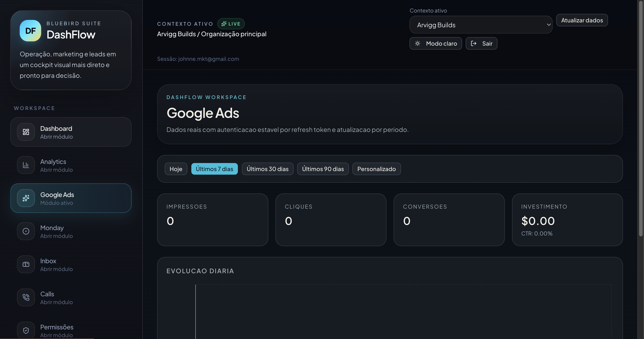Open the Monday module

71,231
